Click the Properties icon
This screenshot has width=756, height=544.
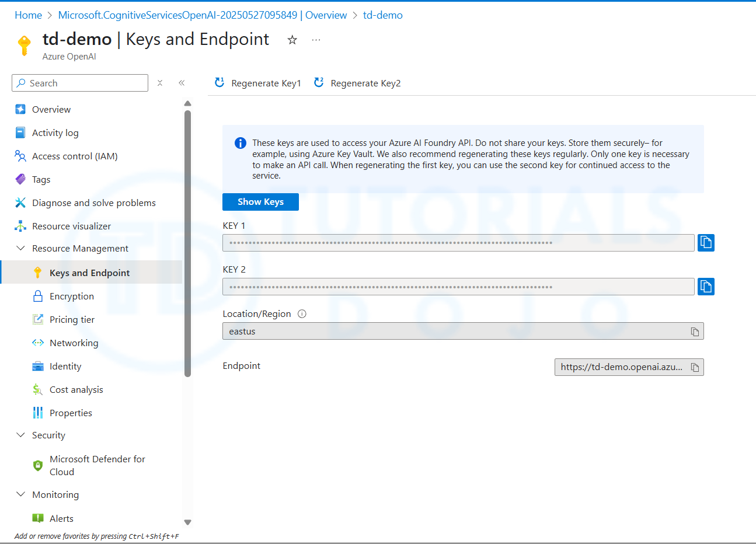tap(38, 413)
